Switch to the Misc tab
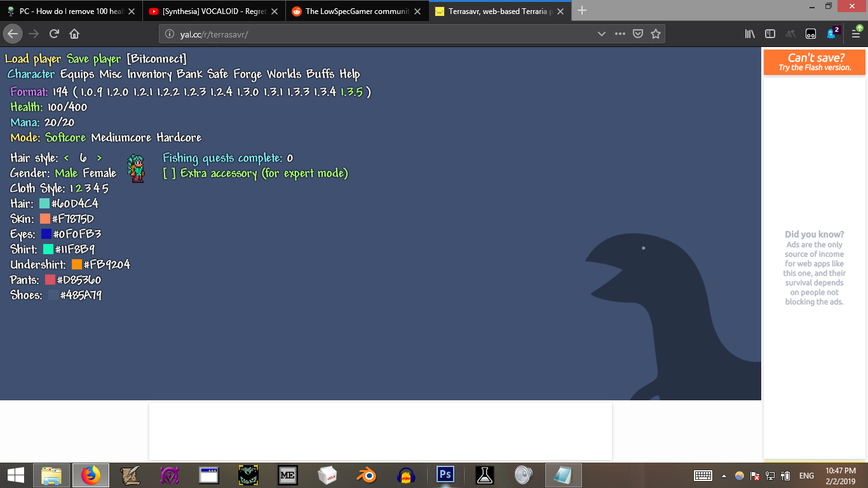Image resolution: width=868 pixels, height=488 pixels. (x=111, y=74)
